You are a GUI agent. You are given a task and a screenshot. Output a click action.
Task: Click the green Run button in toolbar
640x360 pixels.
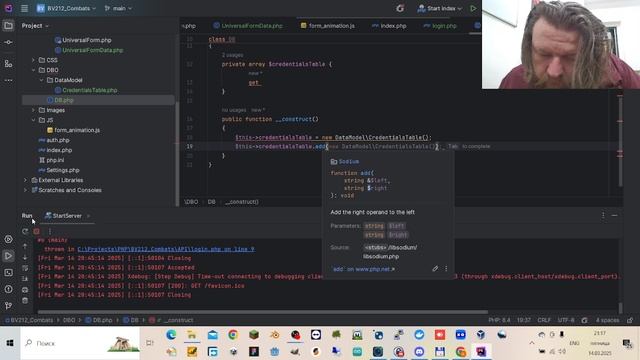tap(473, 8)
